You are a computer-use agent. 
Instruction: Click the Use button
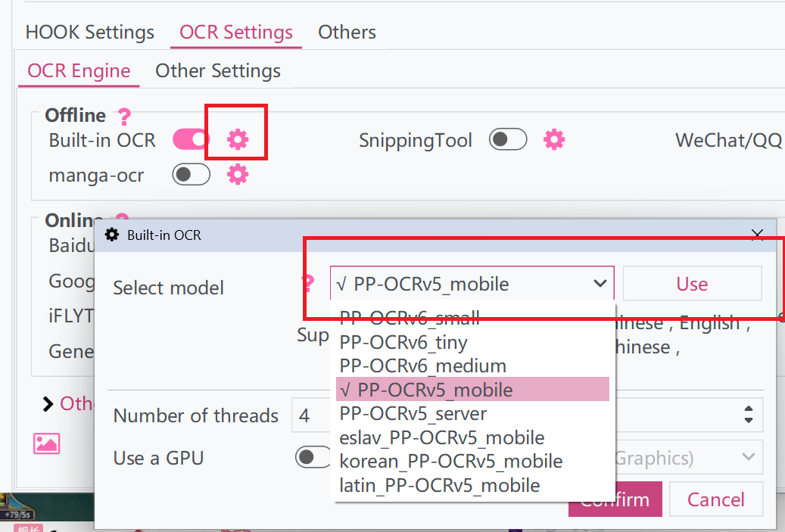692,284
